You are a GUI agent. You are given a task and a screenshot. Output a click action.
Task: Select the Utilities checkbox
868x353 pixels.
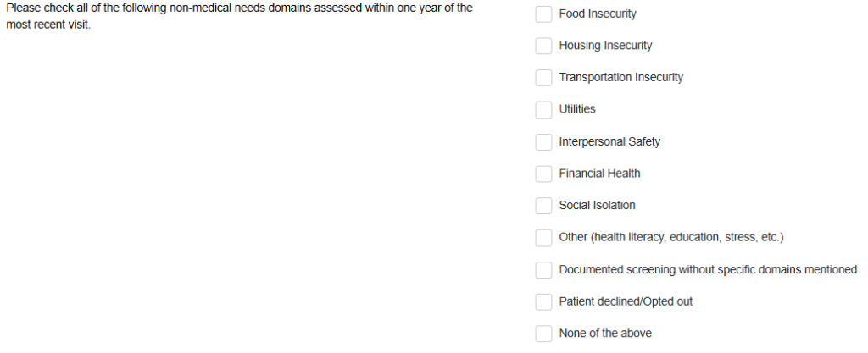pos(543,110)
